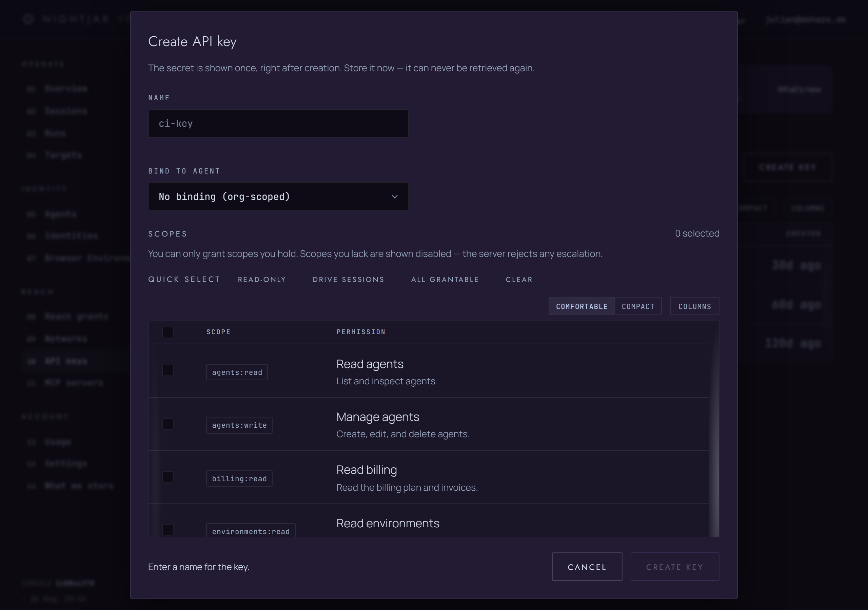868x610 pixels.
Task: Switch table density to Comfortable
Action: 581,306
